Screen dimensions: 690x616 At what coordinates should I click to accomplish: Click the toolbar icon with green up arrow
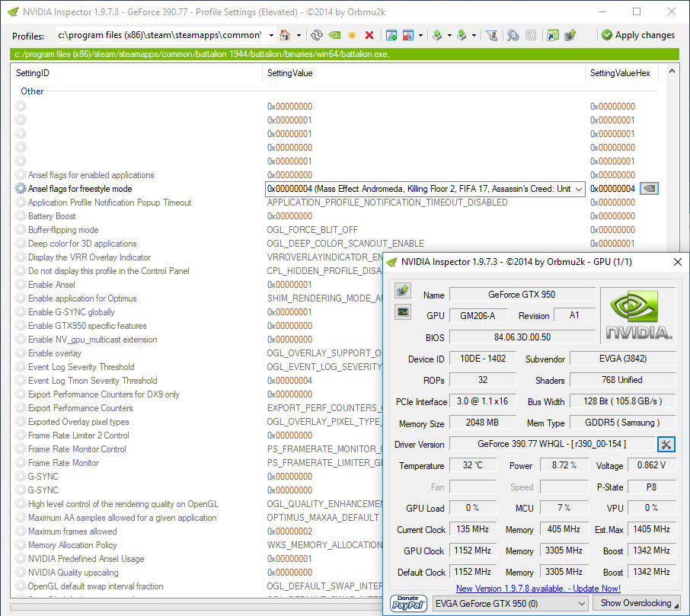[570, 35]
